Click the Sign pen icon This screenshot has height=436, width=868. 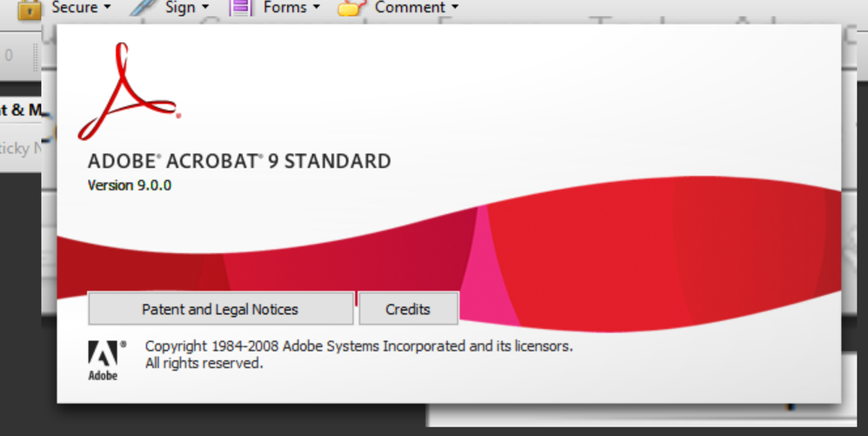tap(143, 7)
